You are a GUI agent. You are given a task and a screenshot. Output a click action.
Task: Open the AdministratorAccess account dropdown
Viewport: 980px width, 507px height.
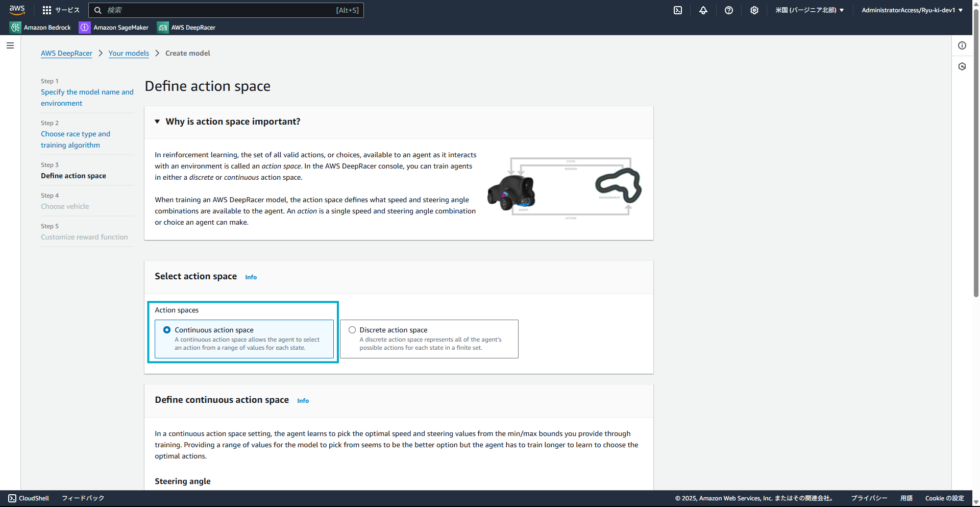point(912,10)
